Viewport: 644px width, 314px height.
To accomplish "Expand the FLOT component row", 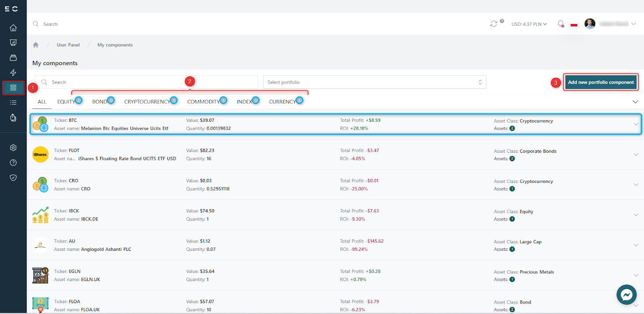I will 636,154.
